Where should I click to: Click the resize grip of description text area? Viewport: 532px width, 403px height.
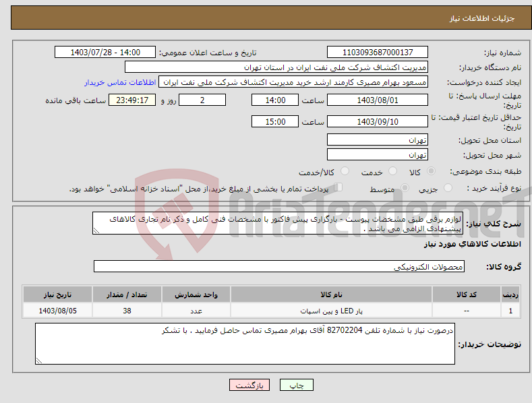[x=96, y=230]
